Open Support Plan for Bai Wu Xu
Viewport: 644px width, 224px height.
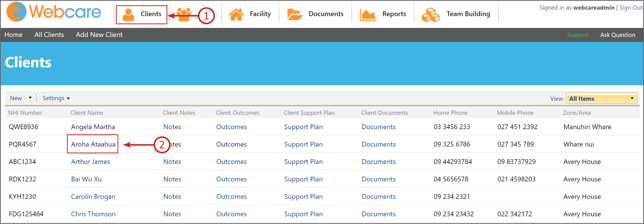[303, 179]
